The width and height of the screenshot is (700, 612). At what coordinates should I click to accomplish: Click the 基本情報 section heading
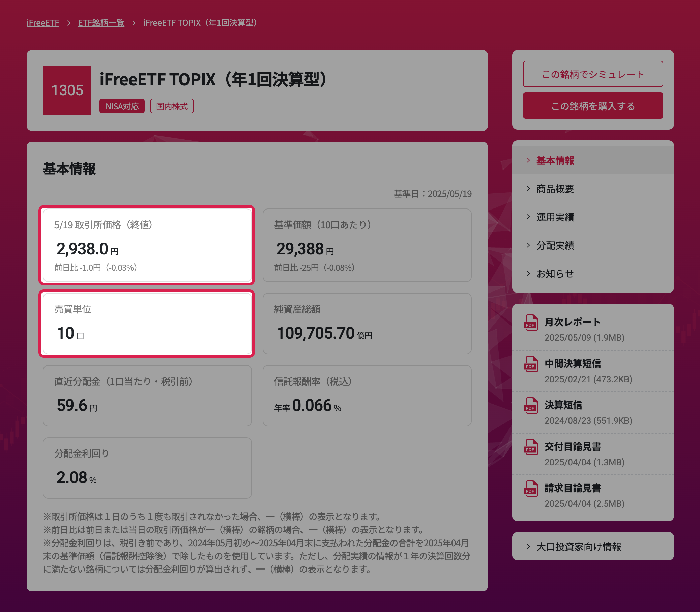click(69, 169)
